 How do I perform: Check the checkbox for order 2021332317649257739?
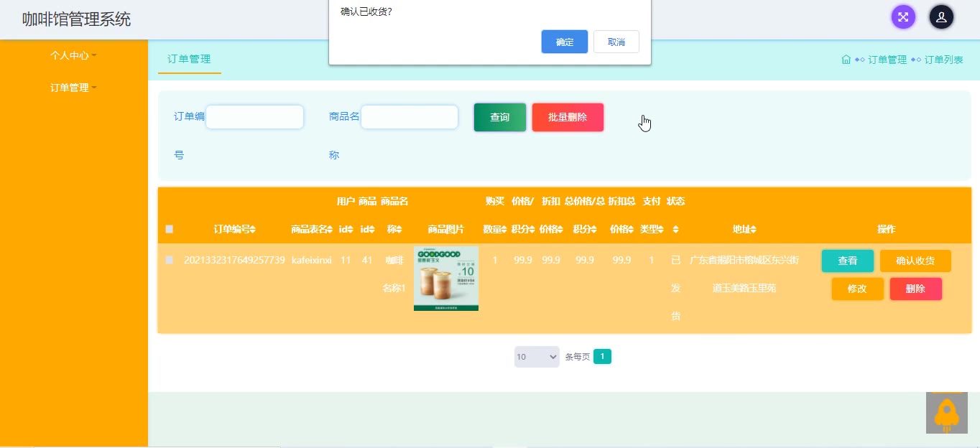[x=170, y=260]
